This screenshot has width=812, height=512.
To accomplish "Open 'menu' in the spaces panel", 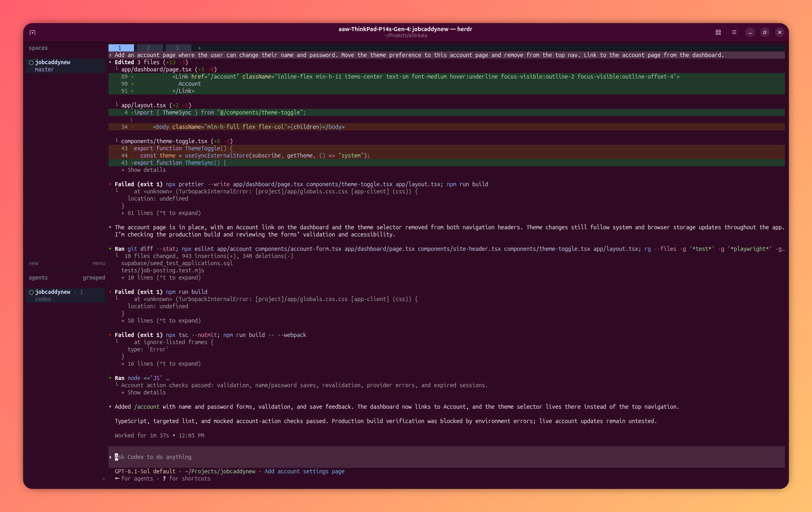I will point(99,263).
